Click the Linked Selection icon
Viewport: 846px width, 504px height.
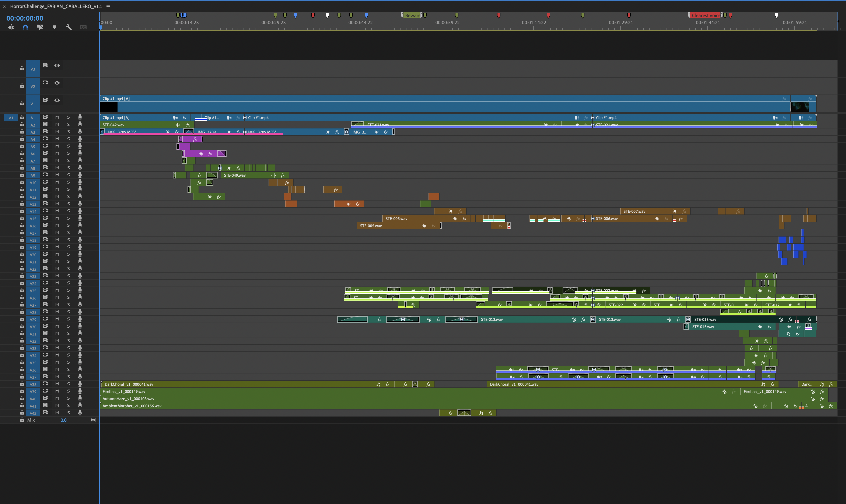click(40, 27)
